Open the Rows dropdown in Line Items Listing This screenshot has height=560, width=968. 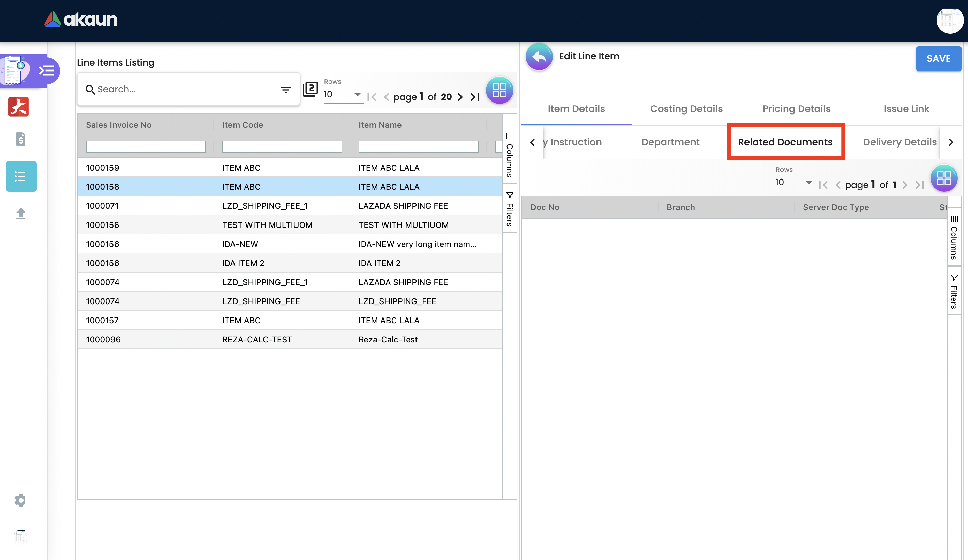coord(342,94)
